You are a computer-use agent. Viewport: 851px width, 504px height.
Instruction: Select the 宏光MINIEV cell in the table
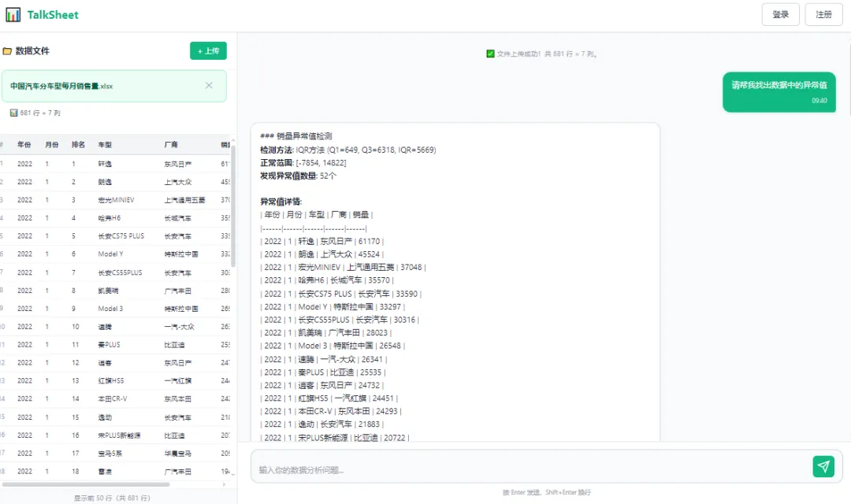116,200
